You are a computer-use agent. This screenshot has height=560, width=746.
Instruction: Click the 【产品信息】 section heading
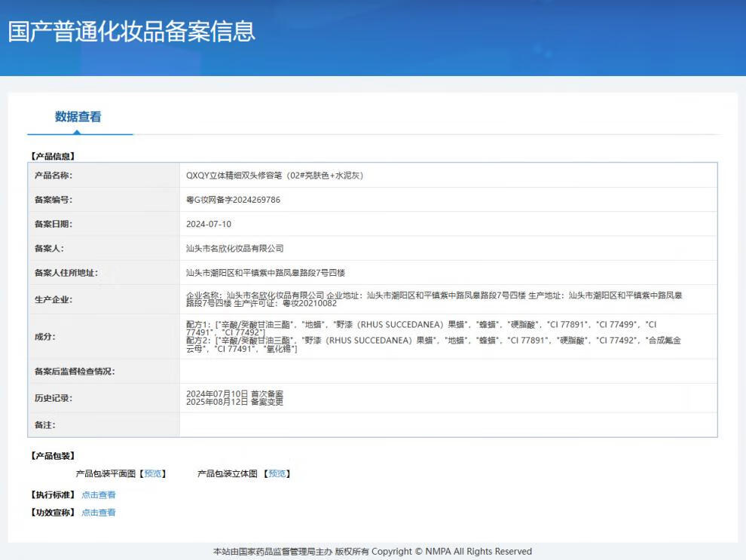[x=53, y=156]
